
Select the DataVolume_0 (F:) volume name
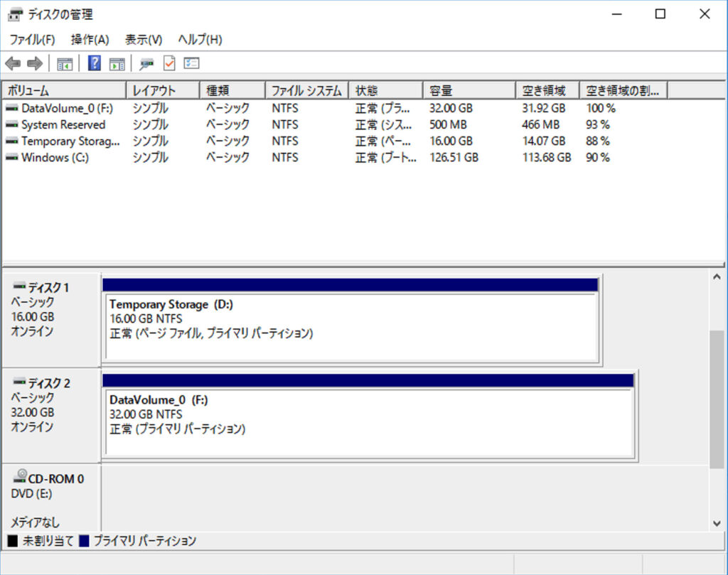68,109
